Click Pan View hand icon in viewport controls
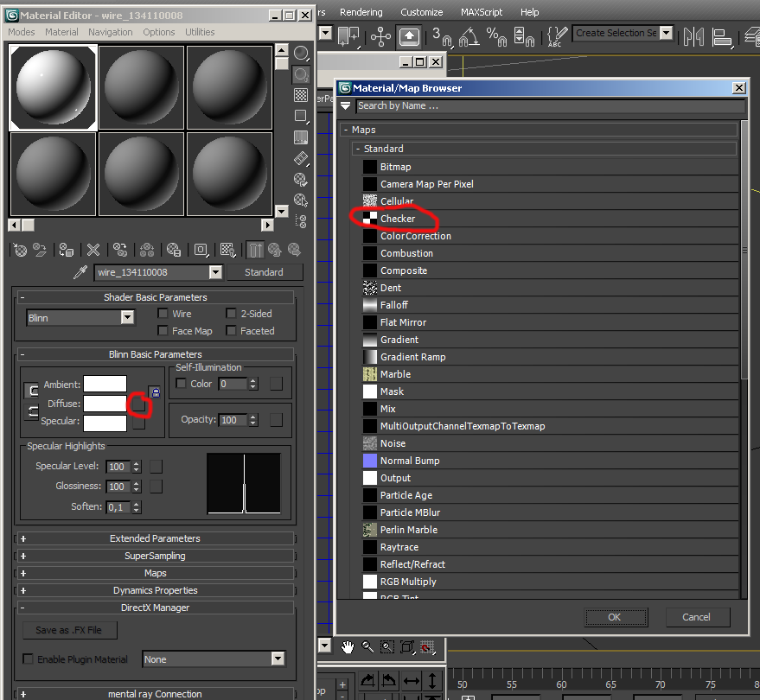This screenshot has height=700, width=760. pos(347,646)
